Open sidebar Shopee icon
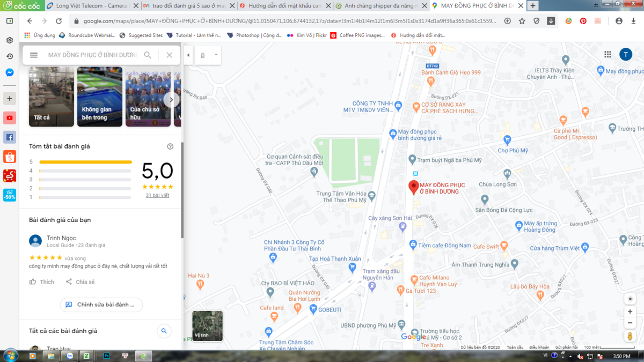644x362 pixels. (x=10, y=156)
